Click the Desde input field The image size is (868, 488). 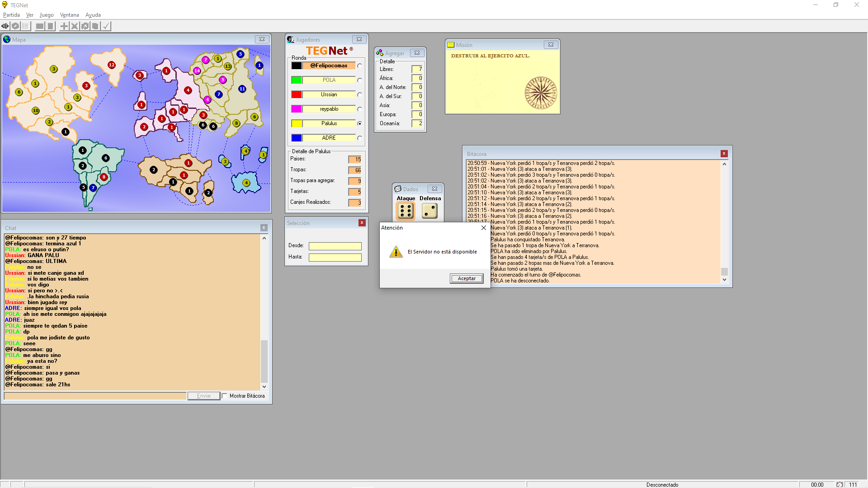coord(335,246)
